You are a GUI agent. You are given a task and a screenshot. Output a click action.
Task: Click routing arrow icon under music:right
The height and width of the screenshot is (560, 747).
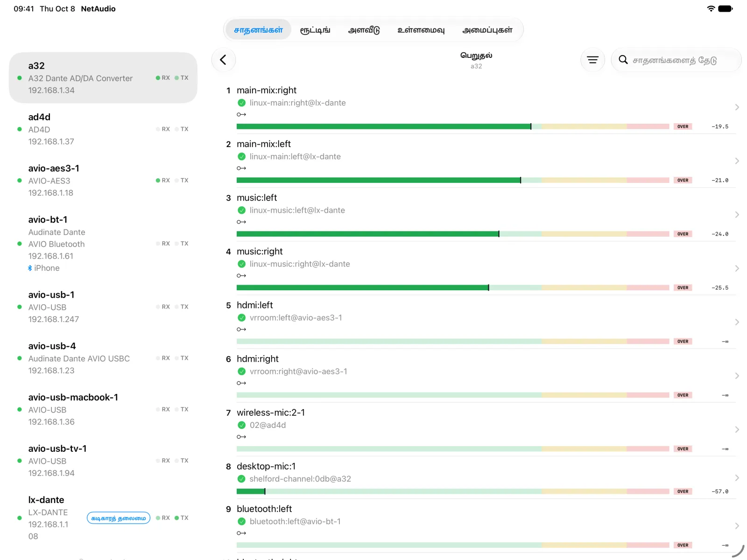[241, 276]
